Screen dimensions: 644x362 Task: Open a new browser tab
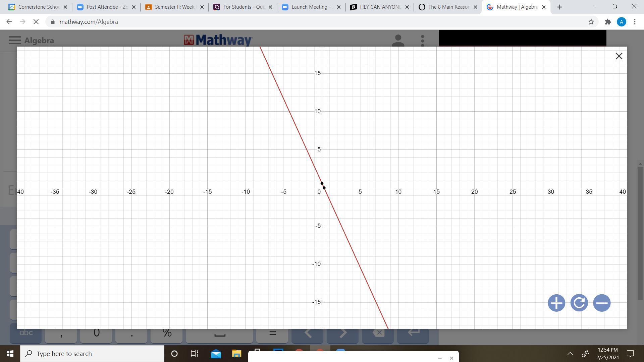pos(559,7)
